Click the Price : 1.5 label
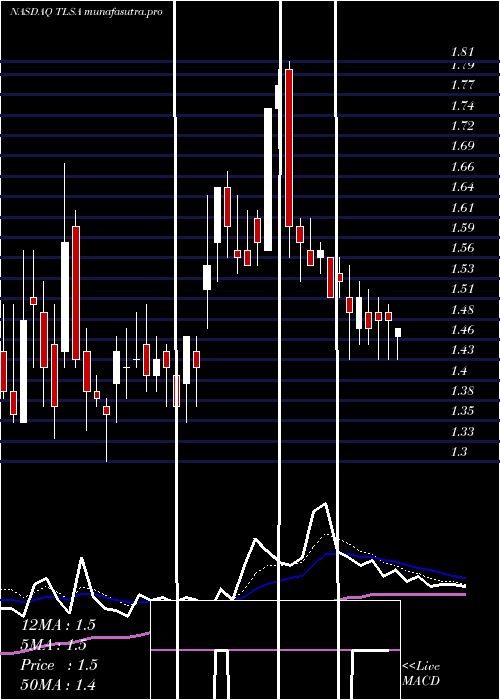Viewport: 500px width, 700px height. pos(58,665)
